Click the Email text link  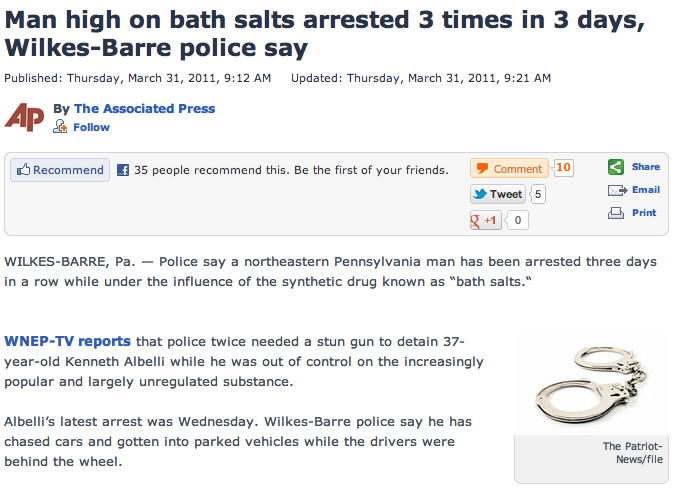click(646, 190)
